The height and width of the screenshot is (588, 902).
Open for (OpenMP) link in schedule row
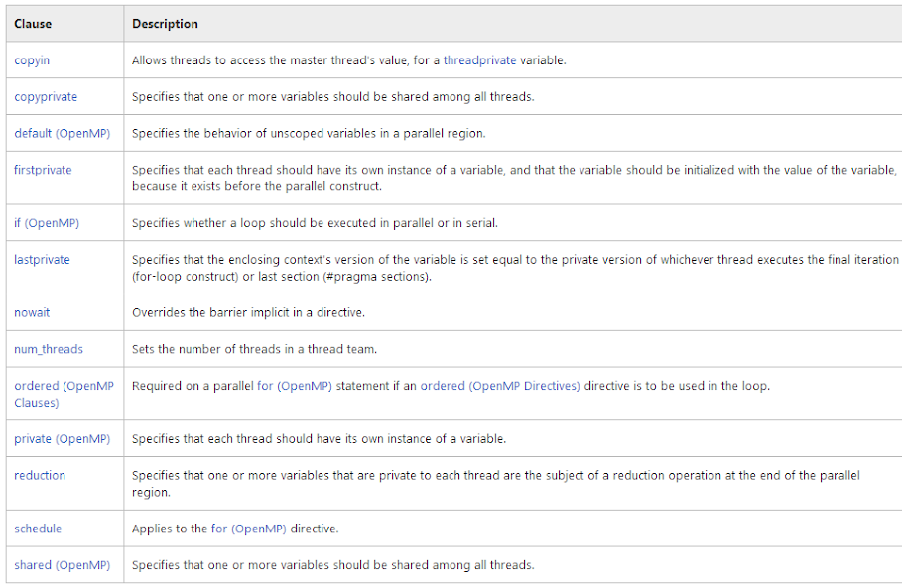[x=248, y=529]
